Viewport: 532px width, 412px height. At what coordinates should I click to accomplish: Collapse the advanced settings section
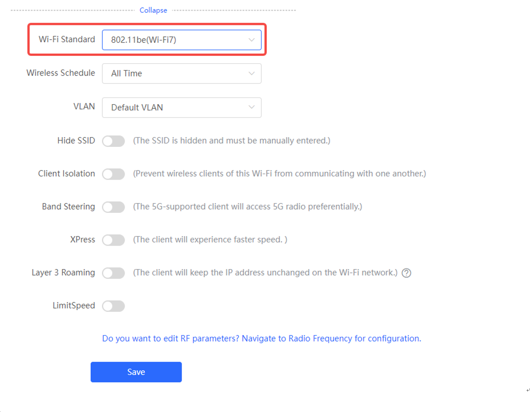pos(153,10)
